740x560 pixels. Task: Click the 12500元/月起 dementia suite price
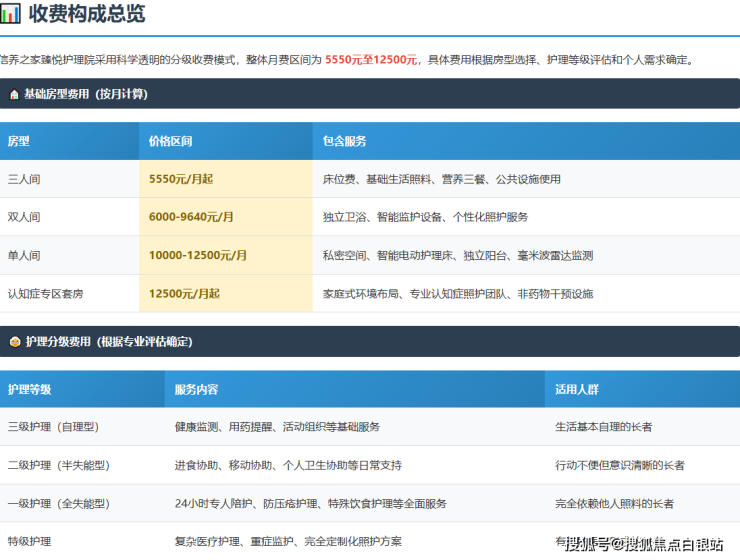pos(184,294)
